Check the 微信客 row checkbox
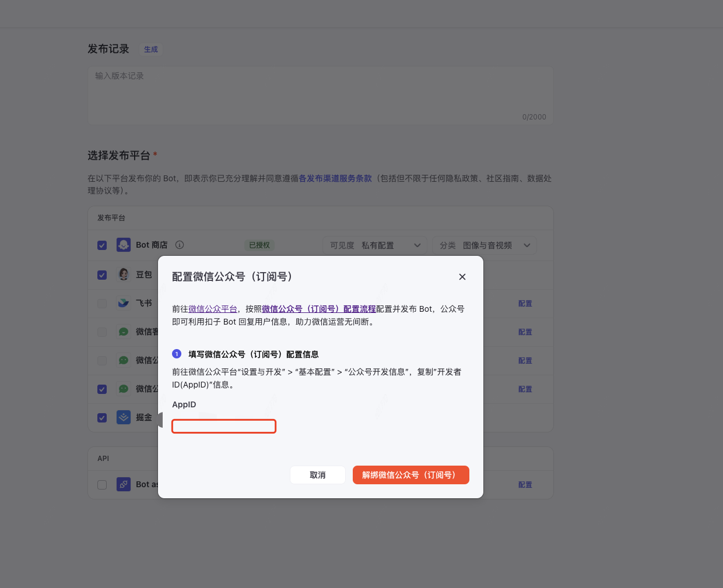Image resolution: width=723 pixels, height=588 pixels. tap(102, 332)
